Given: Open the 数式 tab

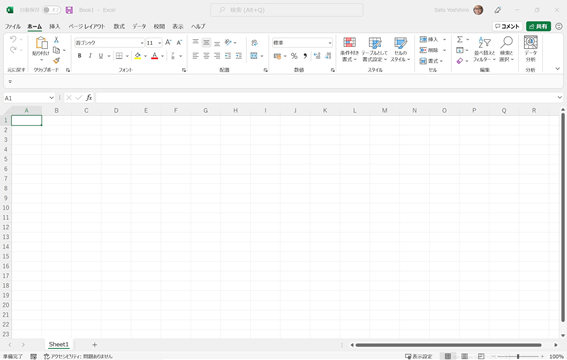Looking at the screenshot, I should click(x=119, y=26).
